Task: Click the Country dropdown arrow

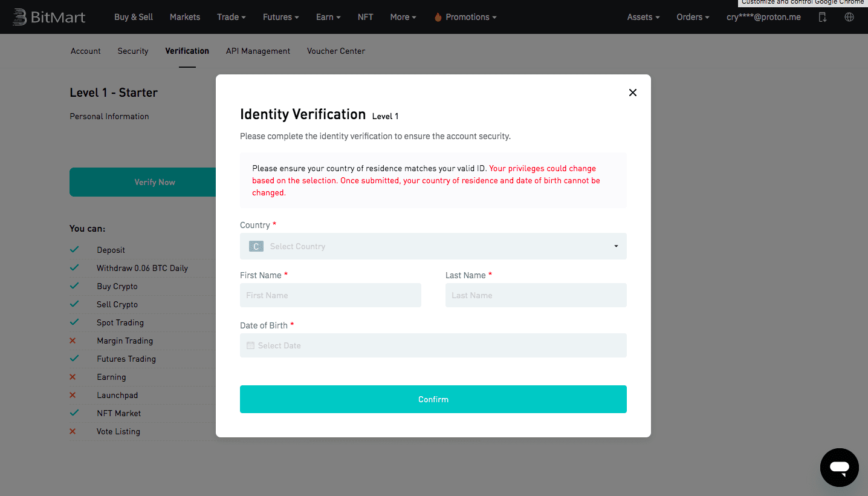Action: pos(616,246)
